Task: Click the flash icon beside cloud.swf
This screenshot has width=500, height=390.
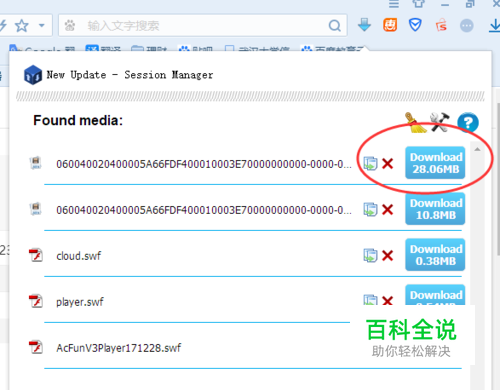Action: click(36, 255)
